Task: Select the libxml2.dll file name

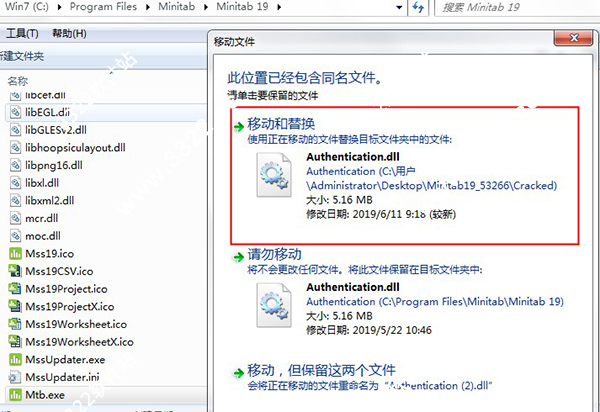Action: click(x=50, y=200)
